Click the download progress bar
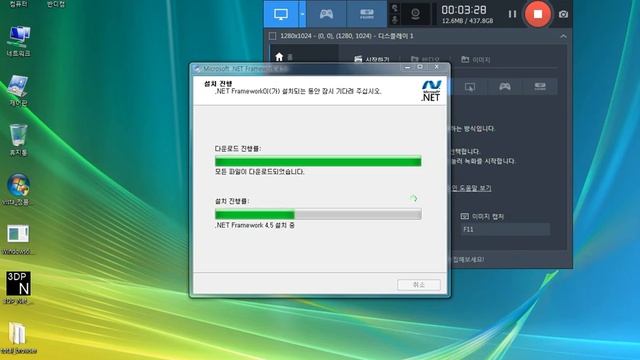640x360 pixels. [318, 161]
